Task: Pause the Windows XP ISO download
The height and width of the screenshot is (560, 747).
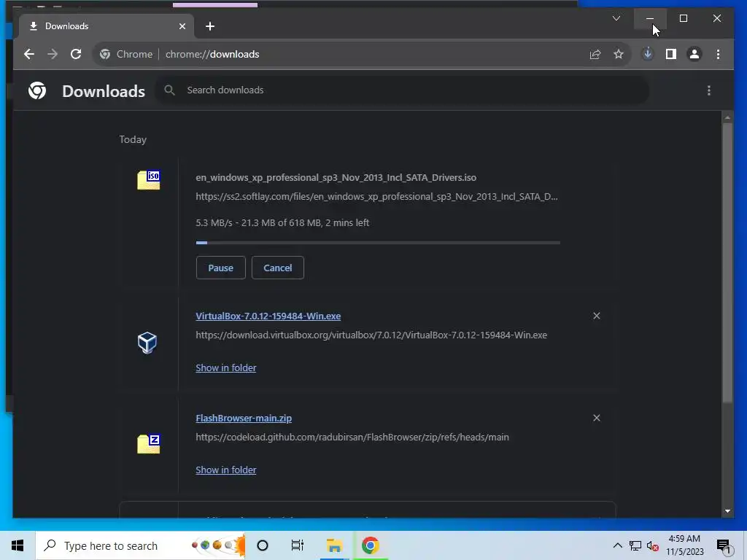Action: pos(220,268)
